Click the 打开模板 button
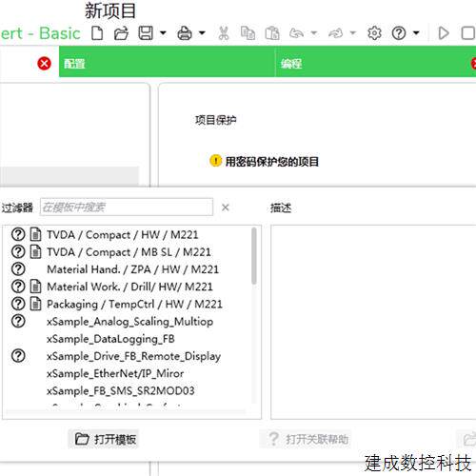 click(104, 439)
